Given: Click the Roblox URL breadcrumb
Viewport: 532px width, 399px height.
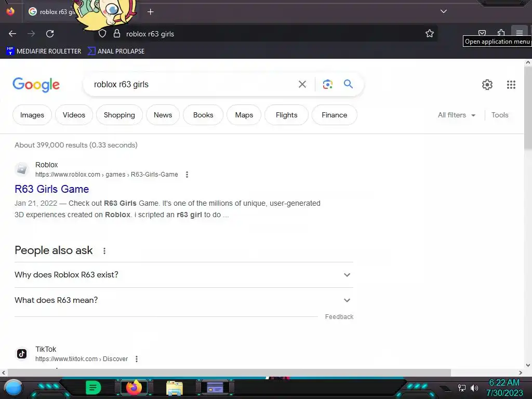Looking at the screenshot, I should 107,175.
